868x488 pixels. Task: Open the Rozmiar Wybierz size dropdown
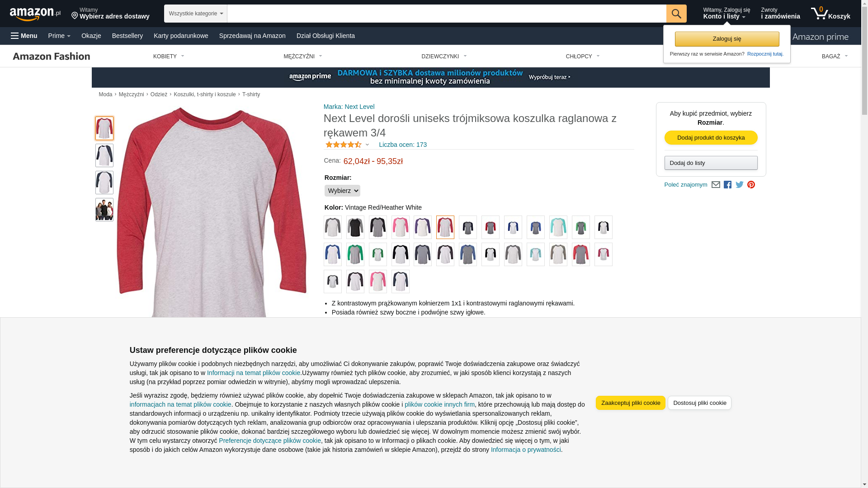tap(342, 191)
